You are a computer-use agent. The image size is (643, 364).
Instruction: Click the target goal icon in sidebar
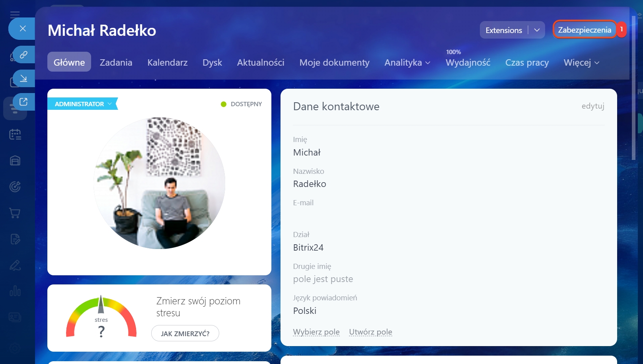point(15,187)
